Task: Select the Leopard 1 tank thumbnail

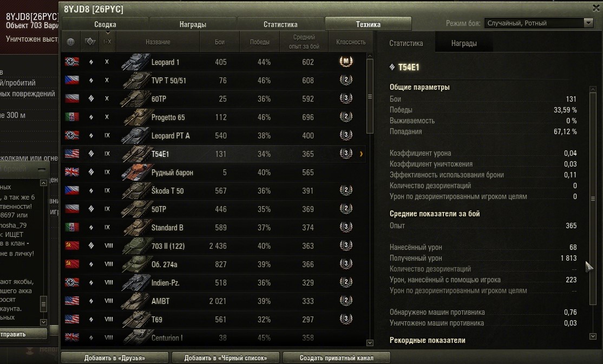Action: click(x=135, y=62)
